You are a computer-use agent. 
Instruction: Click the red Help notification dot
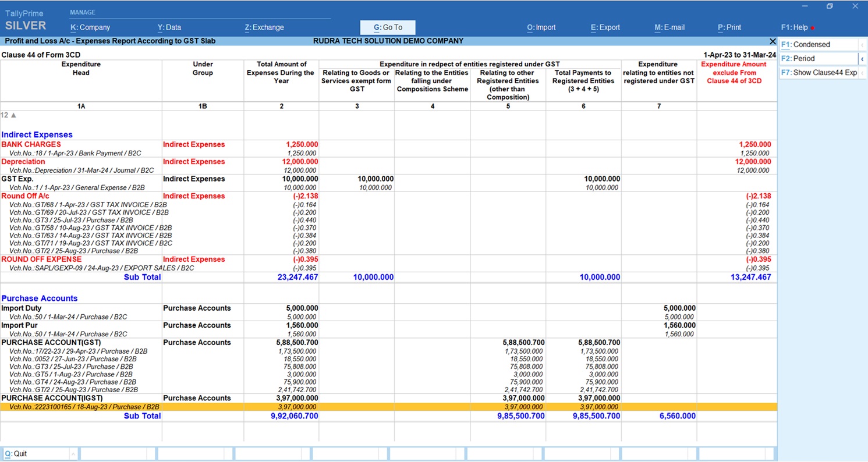point(813,28)
